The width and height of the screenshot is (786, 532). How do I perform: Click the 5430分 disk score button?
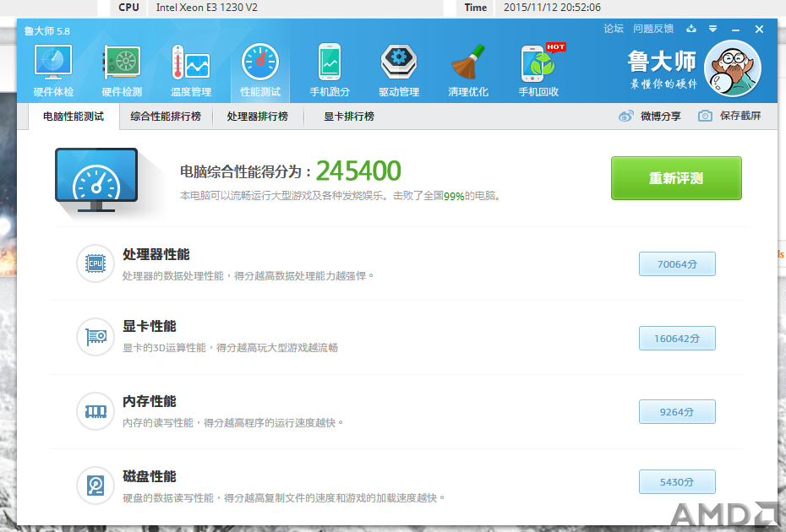point(677,482)
